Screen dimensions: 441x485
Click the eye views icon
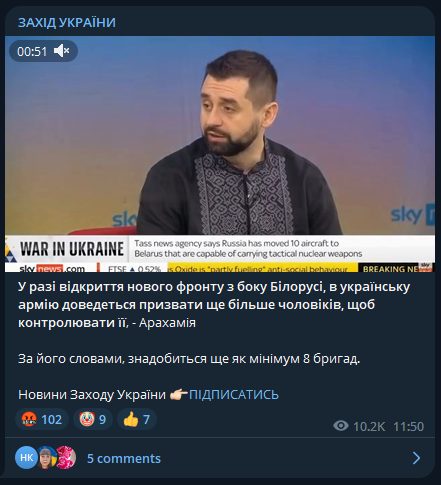point(341,426)
